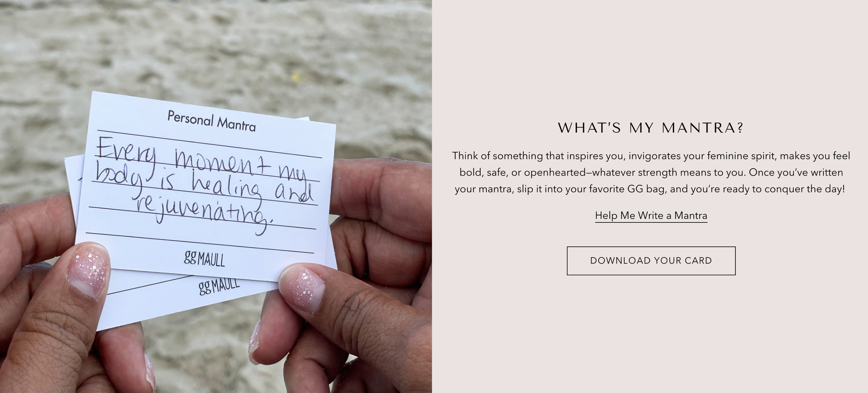Open the Help Me Write a Mantra link
Image resolution: width=868 pixels, height=393 pixels.
(651, 215)
